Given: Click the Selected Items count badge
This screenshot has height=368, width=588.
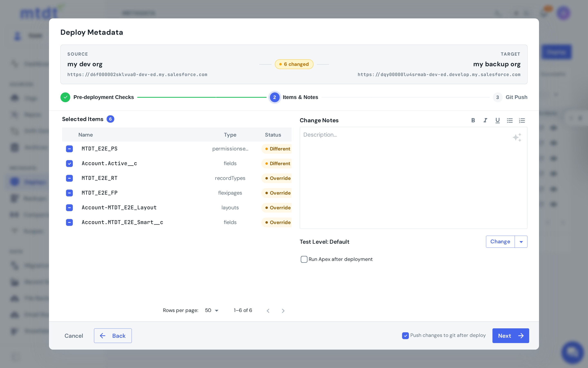Looking at the screenshot, I should (110, 119).
